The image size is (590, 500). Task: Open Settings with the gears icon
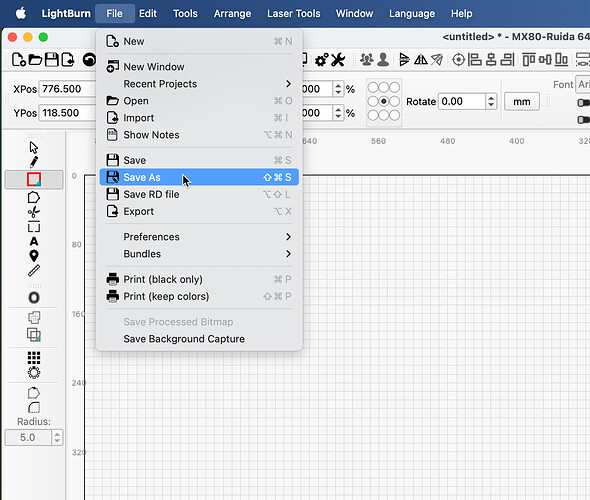[322, 60]
